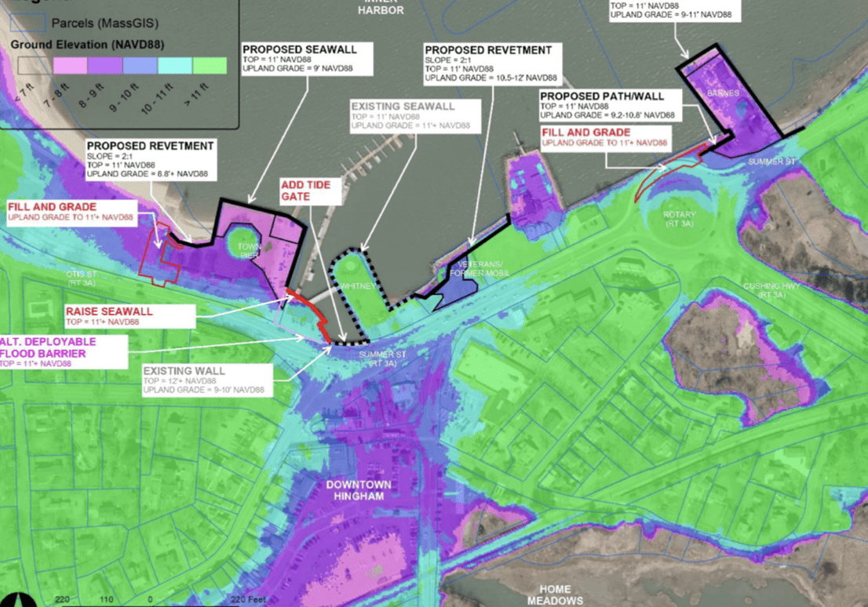Click the purple 8-9 ft legend swatch
The width and height of the screenshot is (868, 607).
point(104,66)
